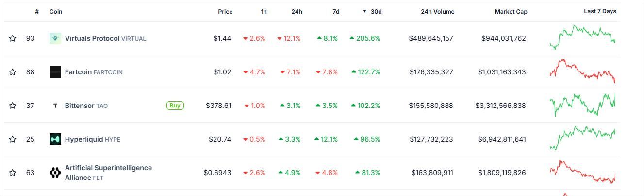Toggle favorite star for Fartcoin

(x=13, y=72)
